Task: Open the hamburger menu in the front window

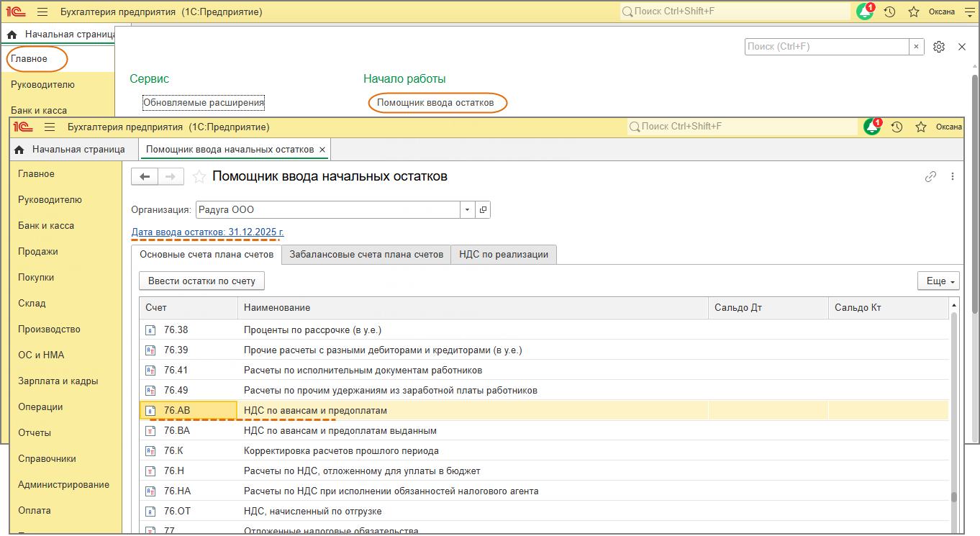Action: tap(50, 127)
